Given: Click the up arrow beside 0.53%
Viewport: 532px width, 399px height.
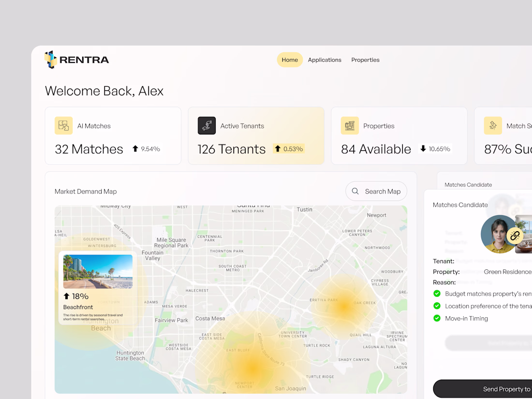Looking at the screenshot, I should pyautogui.click(x=278, y=148).
